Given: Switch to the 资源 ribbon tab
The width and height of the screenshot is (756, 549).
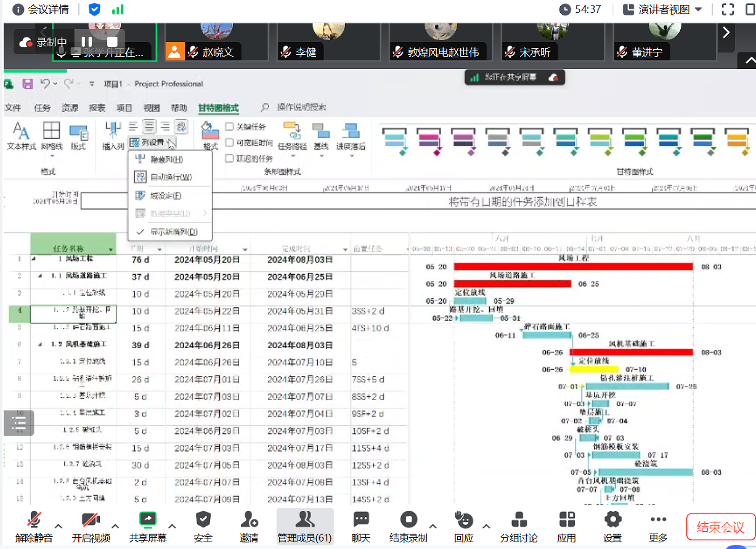Looking at the screenshot, I should click(70, 108).
